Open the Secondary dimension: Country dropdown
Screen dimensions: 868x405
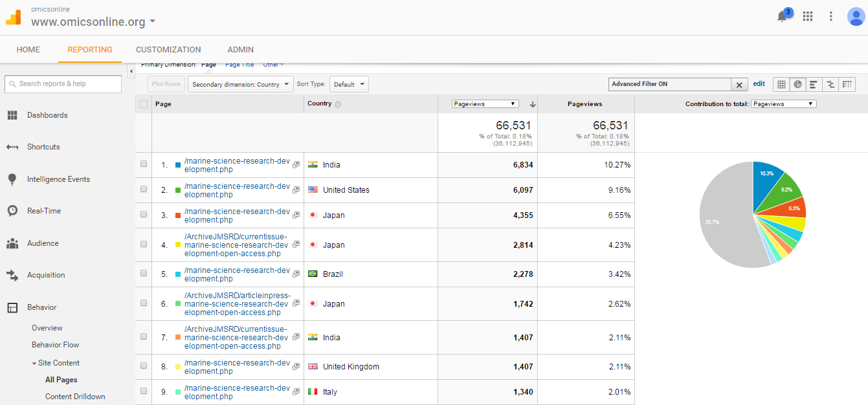tap(240, 84)
